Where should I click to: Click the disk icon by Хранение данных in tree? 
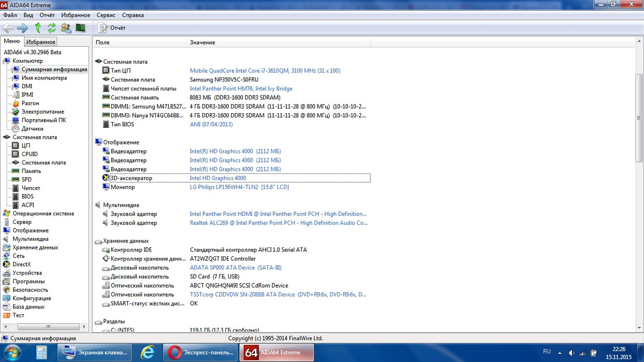(7, 247)
